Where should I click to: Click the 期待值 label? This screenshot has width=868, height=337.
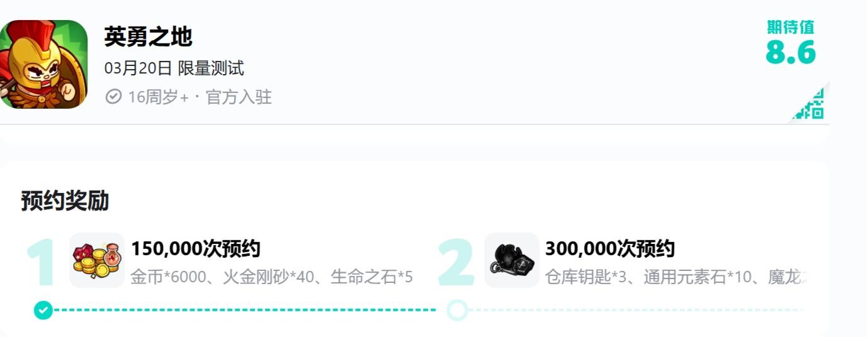(791, 27)
